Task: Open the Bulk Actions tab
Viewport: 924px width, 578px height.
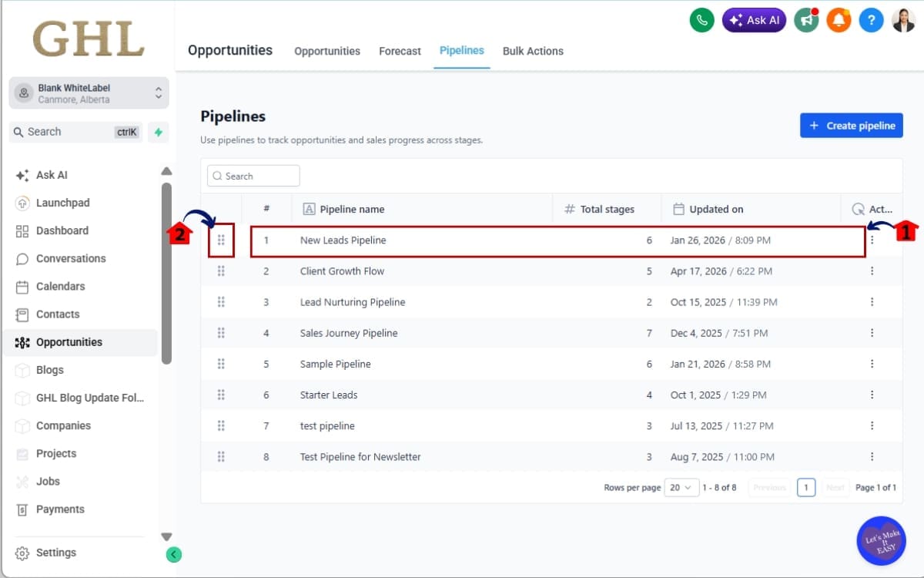Action: (533, 51)
